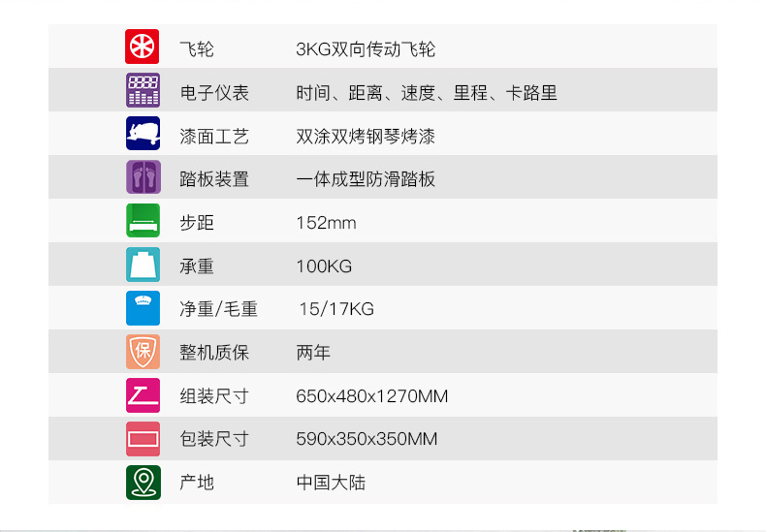Viewport: 766px width, 532px height.
Task: Select the label 电子仪表
Action: click(214, 93)
